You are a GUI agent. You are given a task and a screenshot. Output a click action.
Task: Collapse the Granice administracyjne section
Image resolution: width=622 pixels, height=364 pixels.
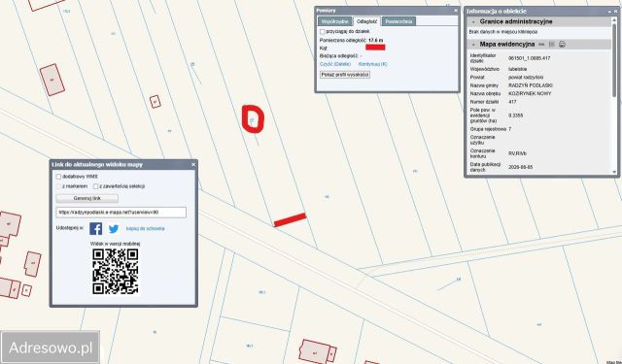coord(473,21)
